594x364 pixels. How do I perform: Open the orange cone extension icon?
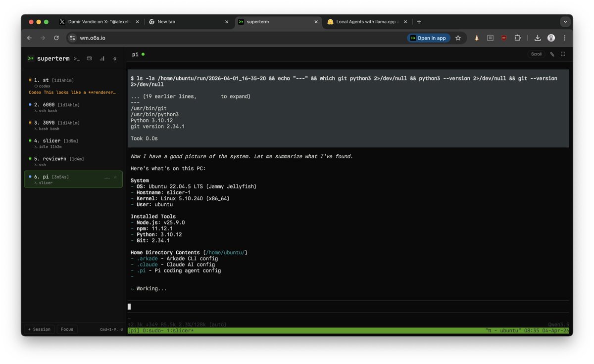[477, 38]
